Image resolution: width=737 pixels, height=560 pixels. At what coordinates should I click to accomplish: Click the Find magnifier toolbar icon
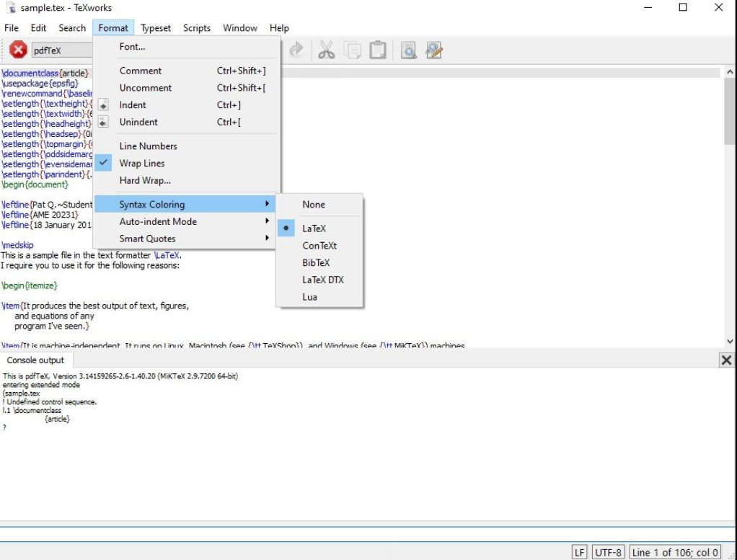409,50
